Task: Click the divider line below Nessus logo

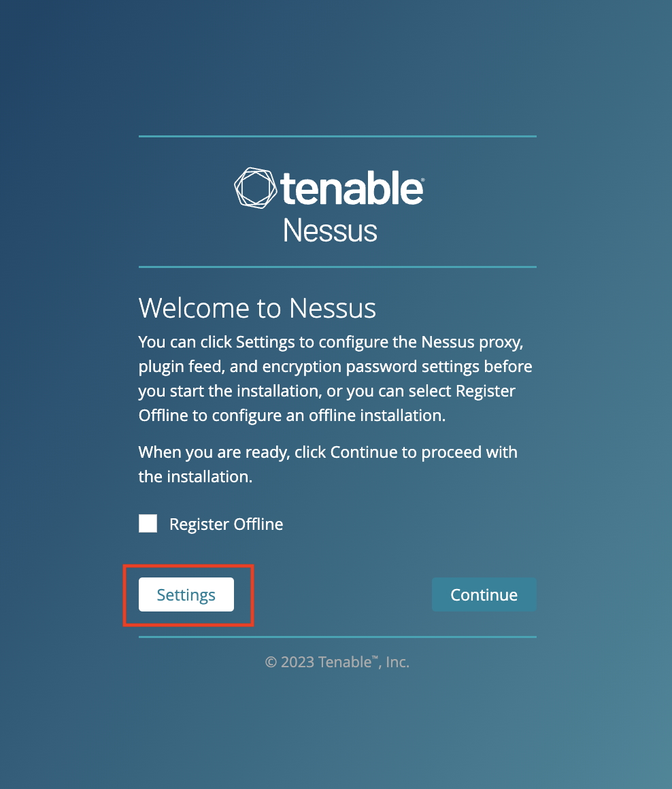Action: pyautogui.click(x=337, y=267)
